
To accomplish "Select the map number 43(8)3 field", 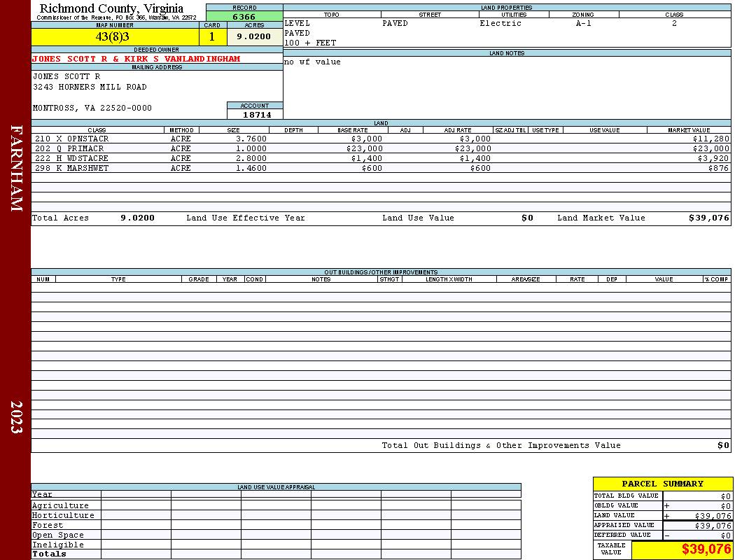I will [115, 36].
